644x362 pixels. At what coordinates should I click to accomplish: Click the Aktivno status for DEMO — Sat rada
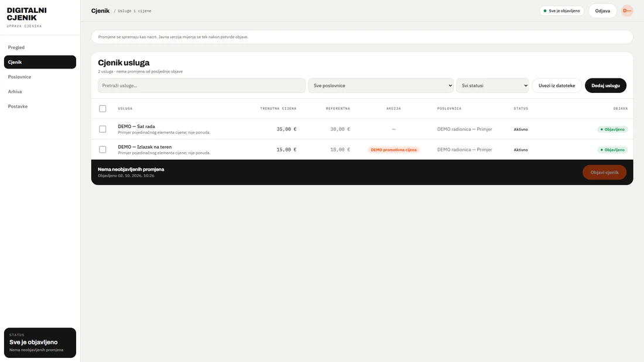[x=521, y=129]
